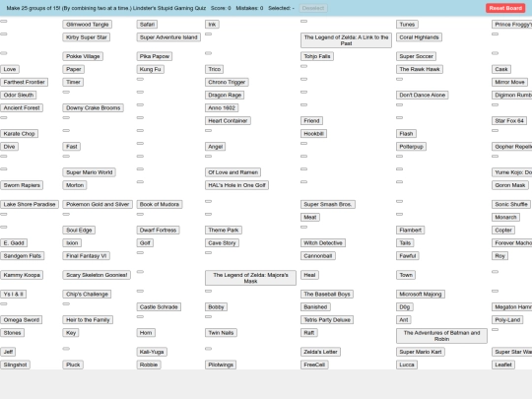
Task: Select the Tohjo Falls tile
Action: (317, 56)
